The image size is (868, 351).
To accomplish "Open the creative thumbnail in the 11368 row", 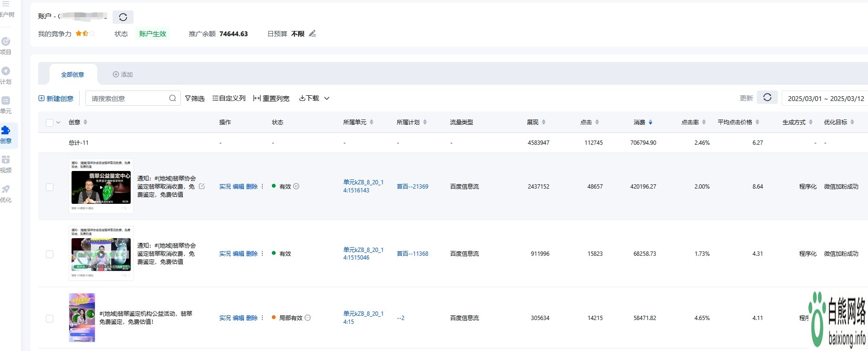I will coord(101,254).
